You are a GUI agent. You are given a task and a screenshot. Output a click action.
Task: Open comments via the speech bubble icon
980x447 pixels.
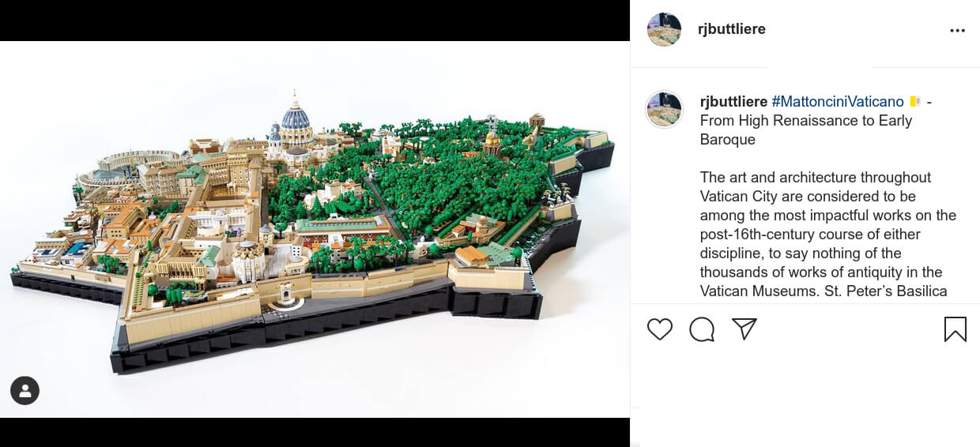tap(701, 329)
